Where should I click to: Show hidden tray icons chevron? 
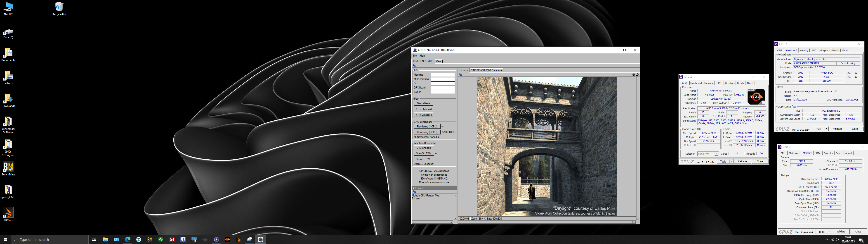(826, 240)
